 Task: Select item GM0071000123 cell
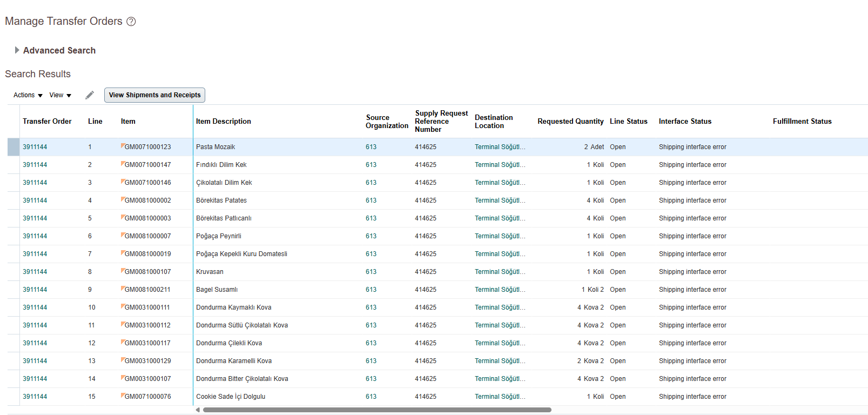147,147
